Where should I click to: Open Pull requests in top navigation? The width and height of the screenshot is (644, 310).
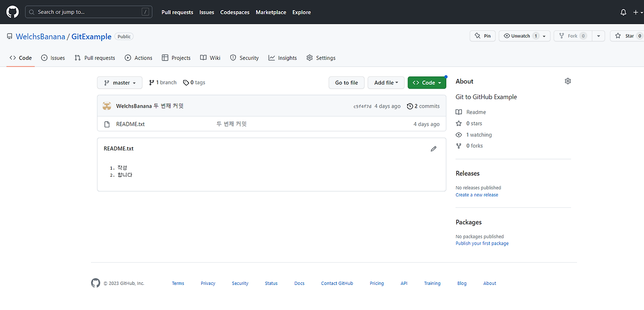pyautogui.click(x=177, y=12)
